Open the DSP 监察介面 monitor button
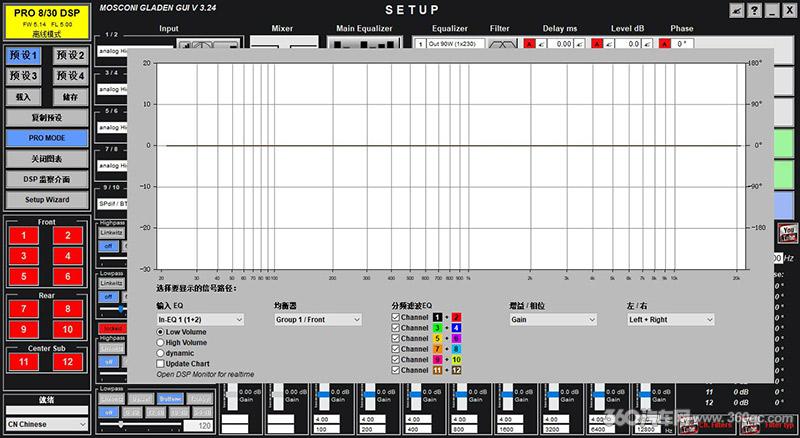This screenshot has width=800, height=438. (x=47, y=179)
